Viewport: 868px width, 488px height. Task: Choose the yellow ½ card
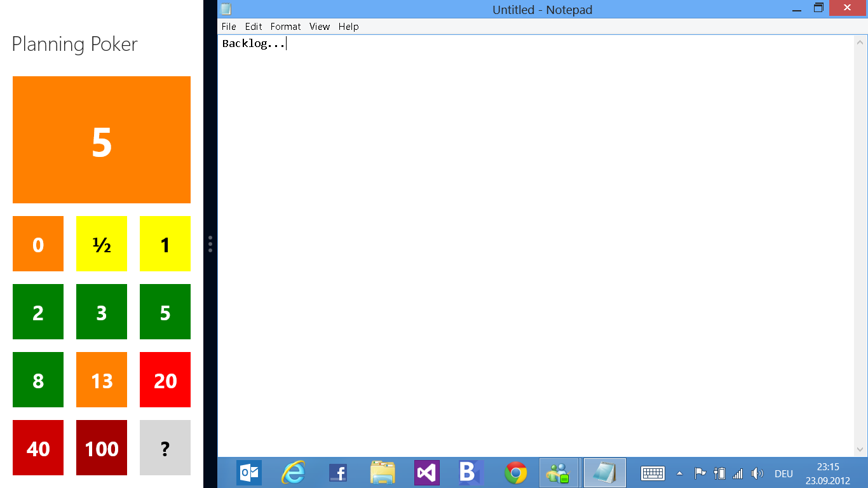(101, 243)
